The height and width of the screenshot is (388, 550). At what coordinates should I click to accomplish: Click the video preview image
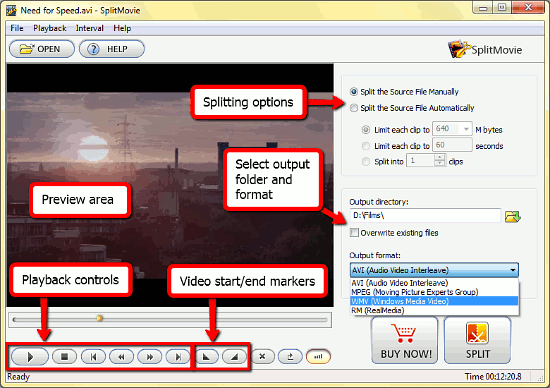pyautogui.click(x=170, y=185)
